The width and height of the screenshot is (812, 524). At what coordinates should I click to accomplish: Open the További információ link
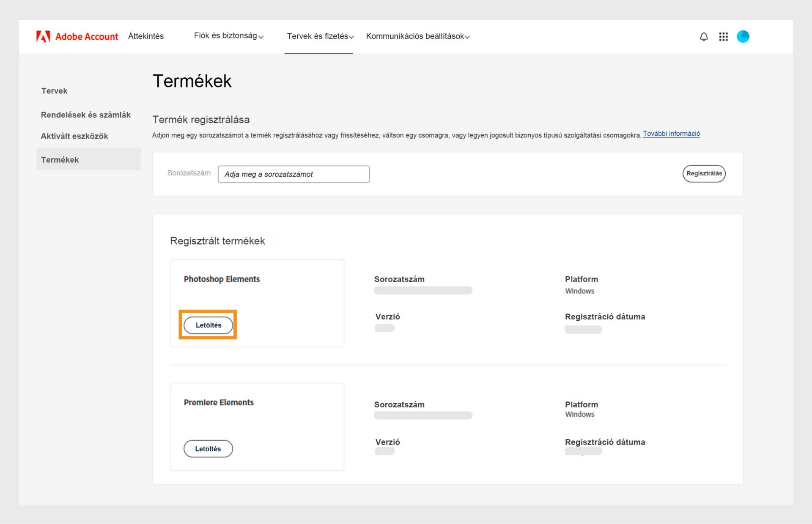pyautogui.click(x=671, y=133)
